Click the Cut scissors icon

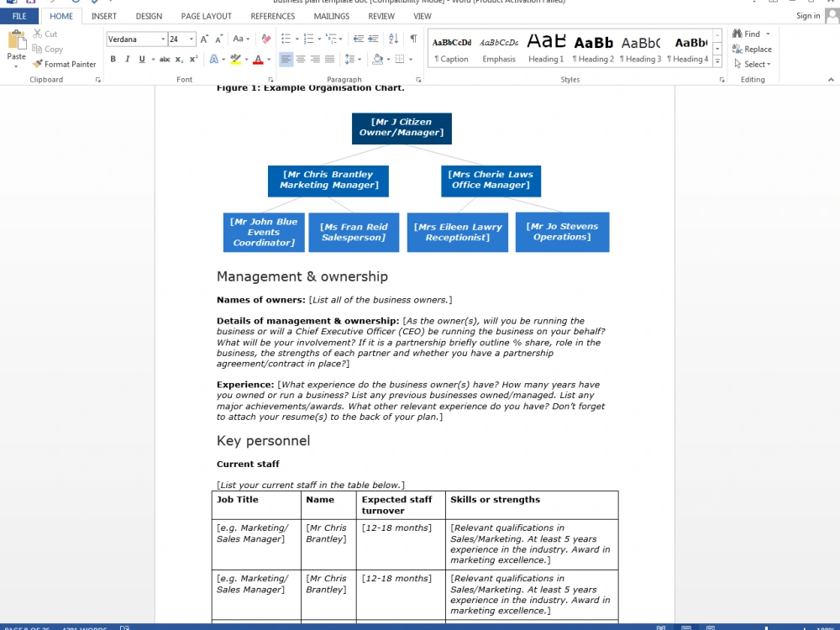tap(38, 34)
